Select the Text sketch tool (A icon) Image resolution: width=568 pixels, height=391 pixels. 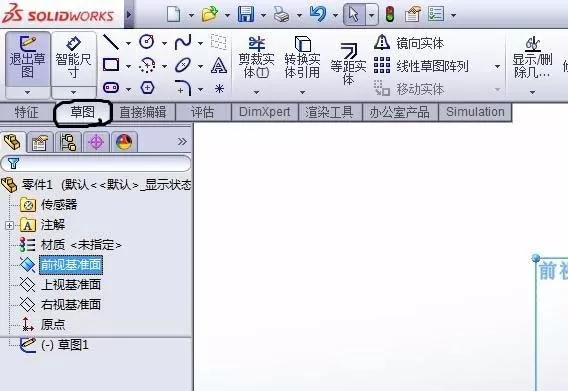219,66
